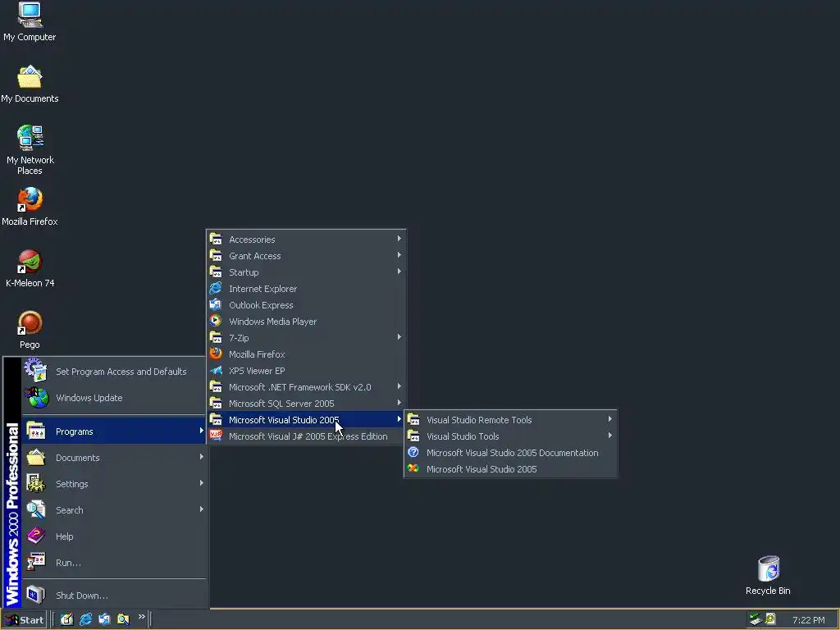Click the Safely Remove Hardware tray icon
The image size is (840, 630).
tap(756, 619)
